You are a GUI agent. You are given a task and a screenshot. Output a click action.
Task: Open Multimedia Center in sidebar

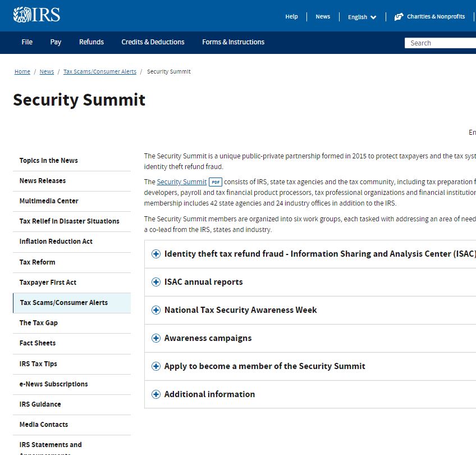coord(72,201)
